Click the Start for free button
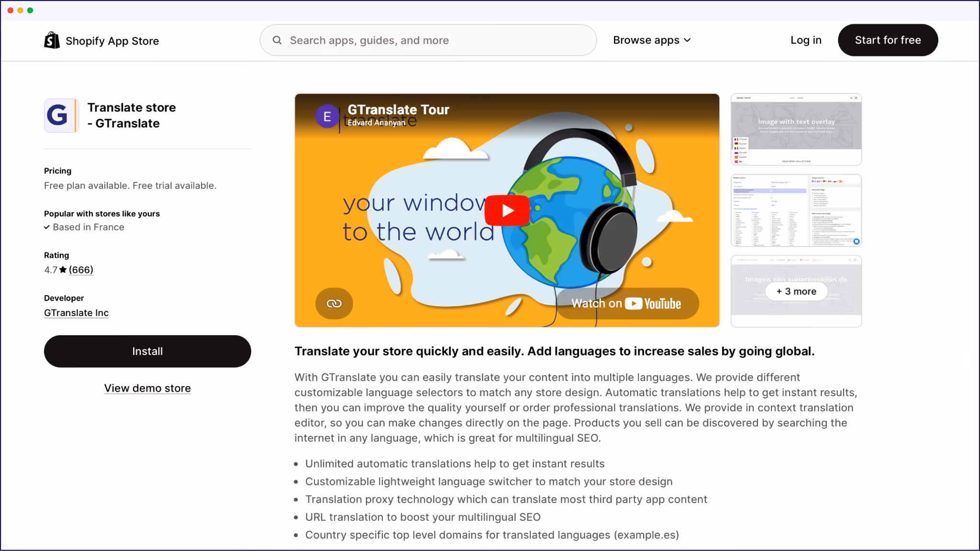Viewport: 980px width, 551px height. point(888,40)
